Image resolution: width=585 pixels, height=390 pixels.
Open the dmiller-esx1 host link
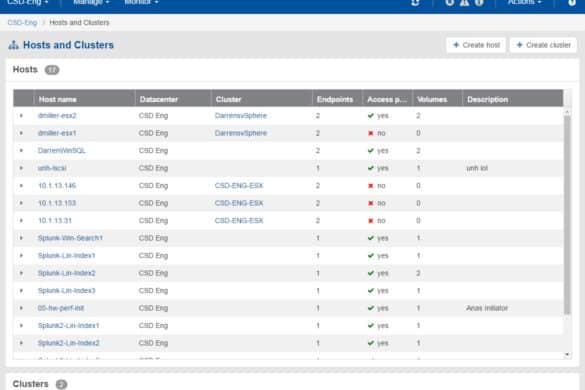pyautogui.click(x=57, y=133)
